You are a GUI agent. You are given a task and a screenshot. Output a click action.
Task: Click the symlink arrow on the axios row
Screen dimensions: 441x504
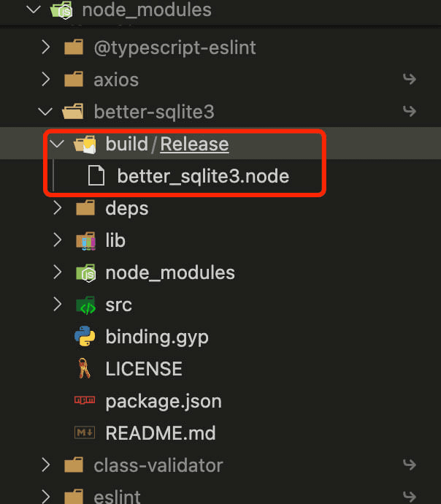pyautogui.click(x=409, y=80)
